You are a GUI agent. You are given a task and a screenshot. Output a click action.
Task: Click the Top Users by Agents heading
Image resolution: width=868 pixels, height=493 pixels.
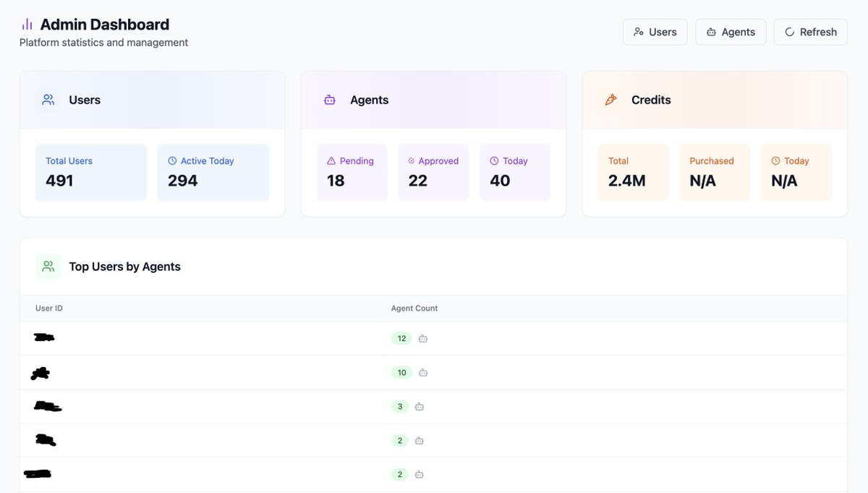pos(124,266)
